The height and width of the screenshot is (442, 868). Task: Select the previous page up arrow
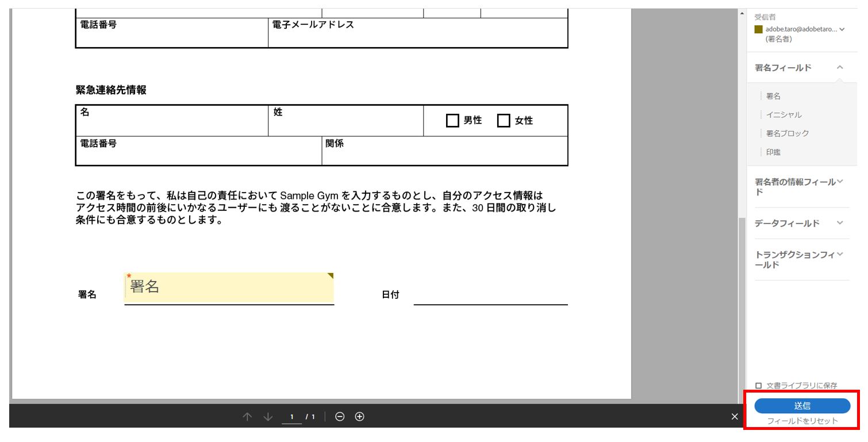coord(248,416)
